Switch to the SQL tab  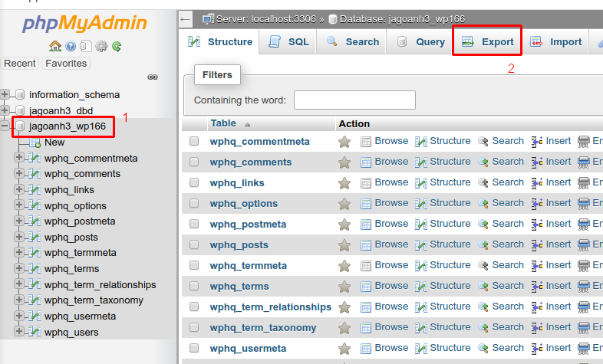tap(289, 41)
